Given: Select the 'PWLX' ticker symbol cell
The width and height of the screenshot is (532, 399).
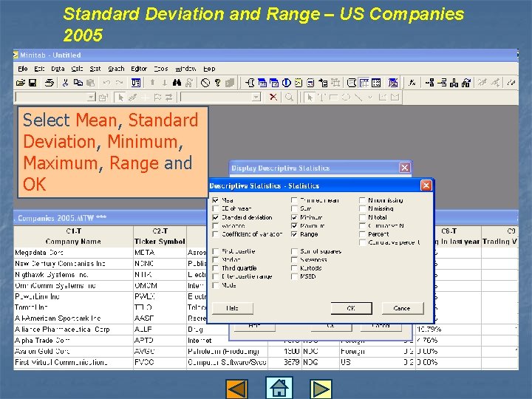Looking at the screenshot, I should 160,296.
